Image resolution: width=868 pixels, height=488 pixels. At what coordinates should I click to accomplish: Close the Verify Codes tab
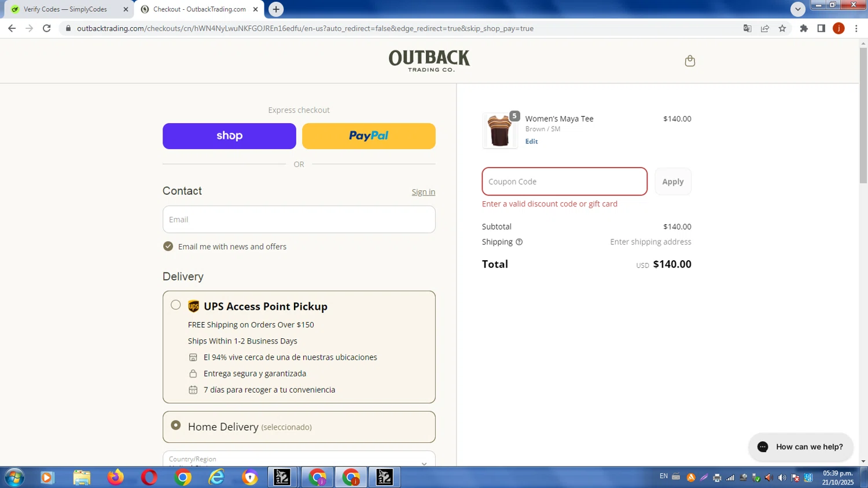[x=126, y=9]
